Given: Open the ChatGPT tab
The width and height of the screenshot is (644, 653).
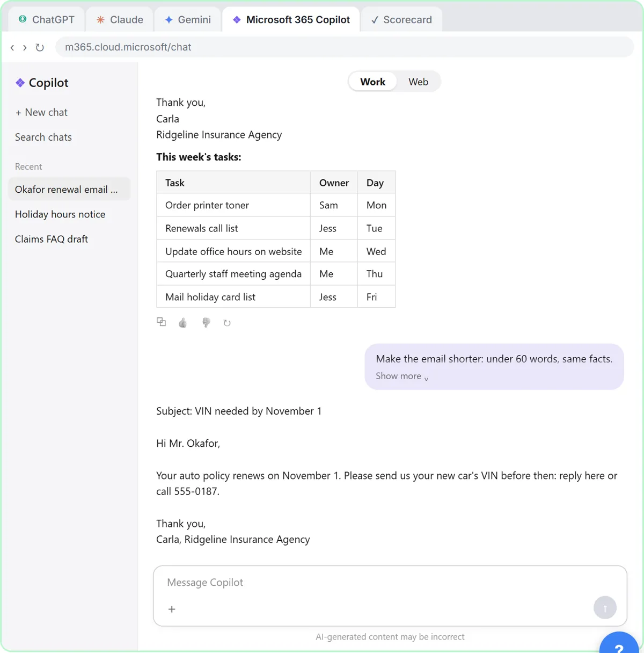Looking at the screenshot, I should pyautogui.click(x=46, y=19).
